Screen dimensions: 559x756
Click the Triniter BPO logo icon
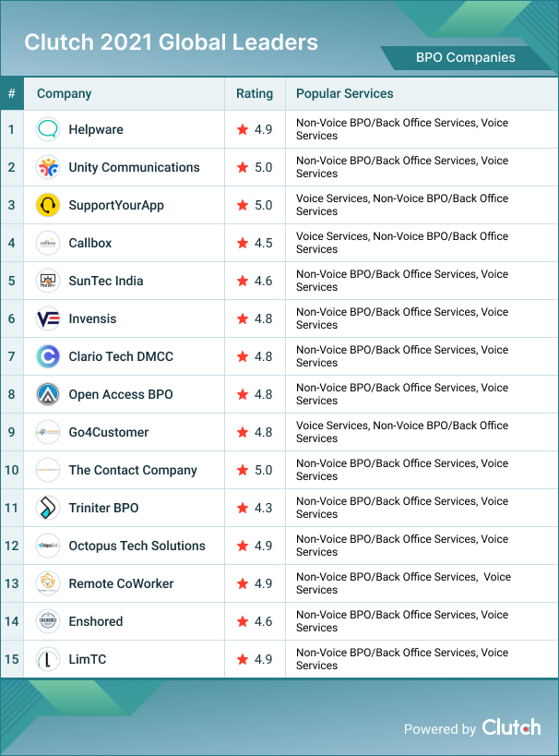[48, 508]
